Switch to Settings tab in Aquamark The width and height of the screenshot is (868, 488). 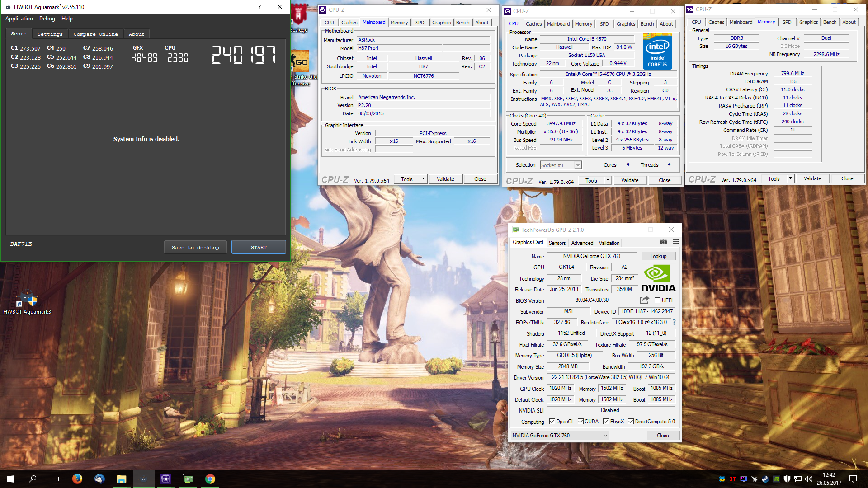click(50, 34)
